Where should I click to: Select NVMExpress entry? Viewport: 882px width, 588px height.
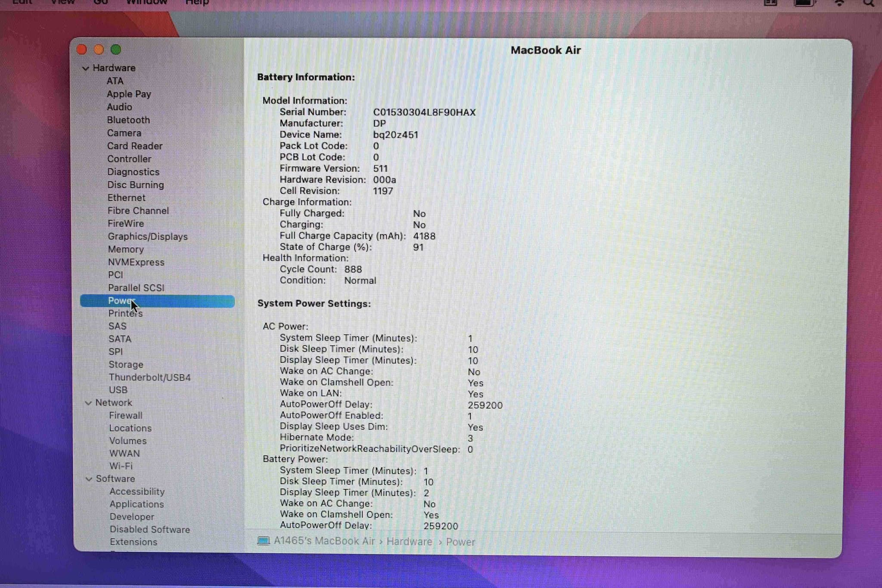tap(136, 262)
